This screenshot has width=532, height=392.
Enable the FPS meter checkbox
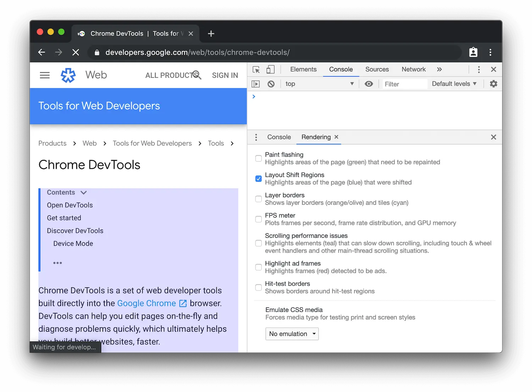[259, 219]
